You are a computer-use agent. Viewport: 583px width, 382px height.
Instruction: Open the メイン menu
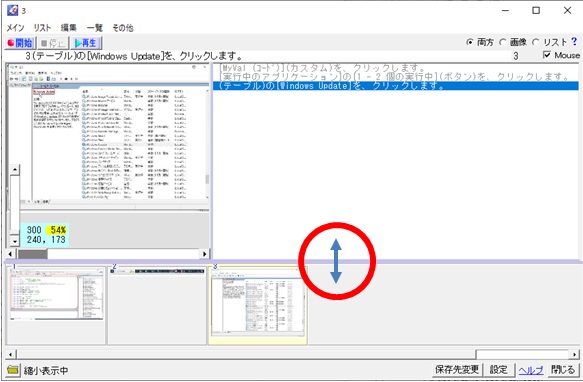point(15,28)
